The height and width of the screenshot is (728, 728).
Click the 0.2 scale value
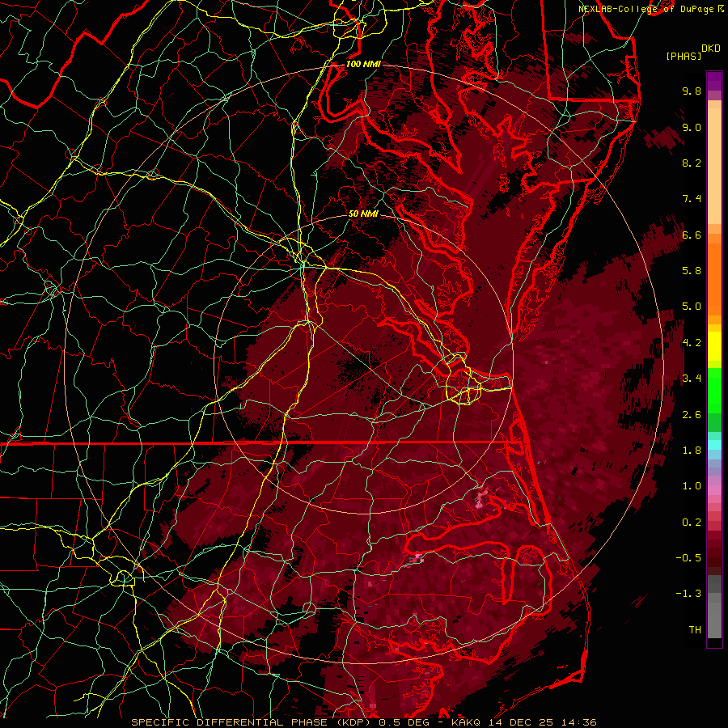click(x=692, y=523)
